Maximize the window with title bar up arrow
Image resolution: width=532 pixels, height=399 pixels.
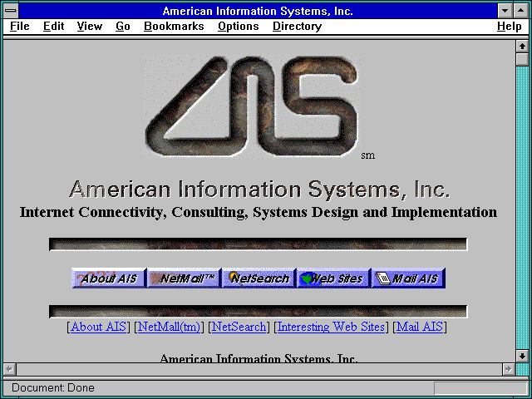(x=520, y=11)
